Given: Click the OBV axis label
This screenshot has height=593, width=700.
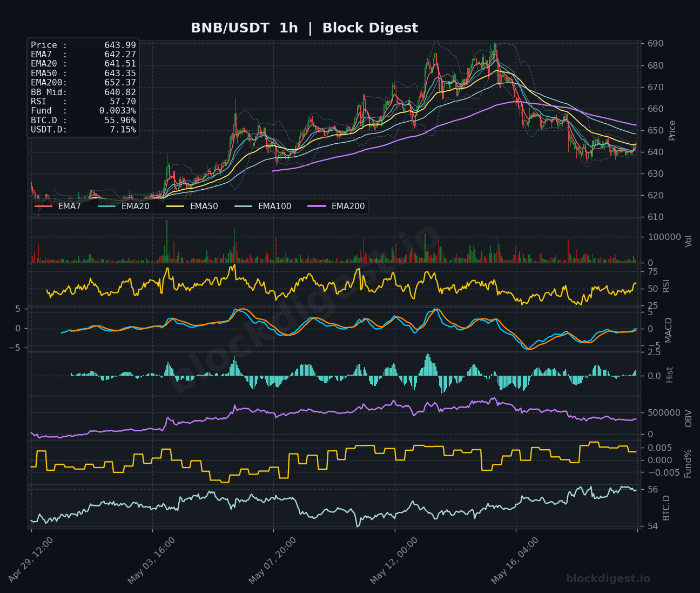Looking at the screenshot, I should point(688,418).
